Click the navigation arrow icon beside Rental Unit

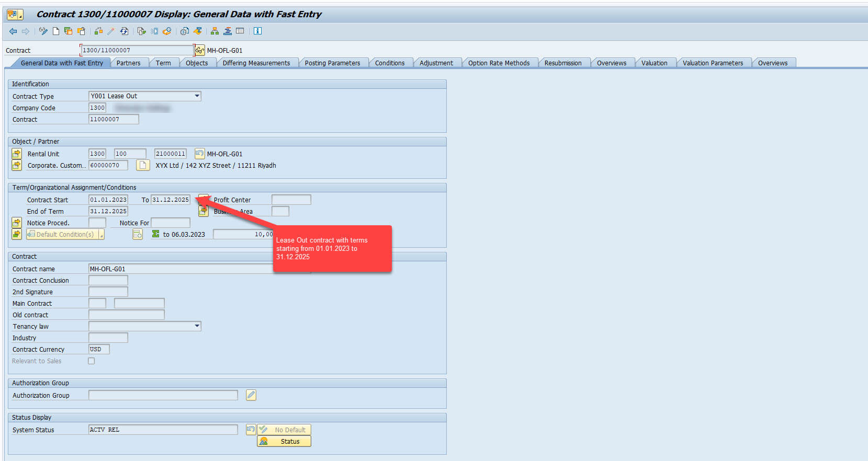(x=17, y=154)
